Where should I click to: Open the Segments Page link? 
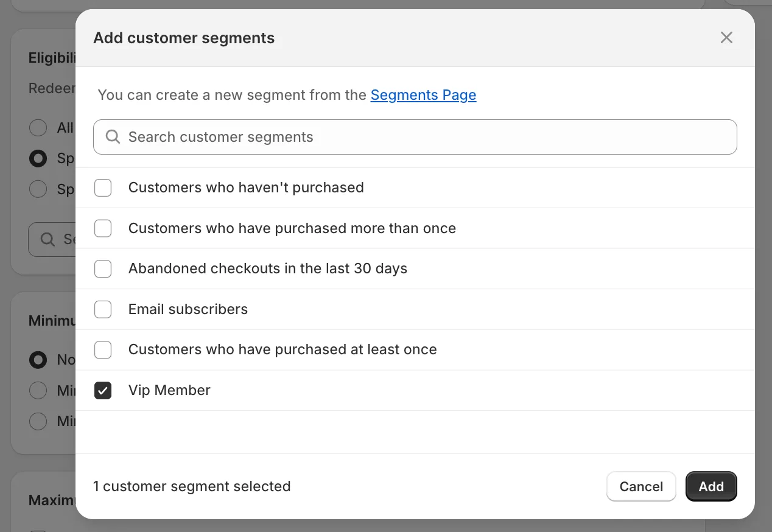[423, 95]
